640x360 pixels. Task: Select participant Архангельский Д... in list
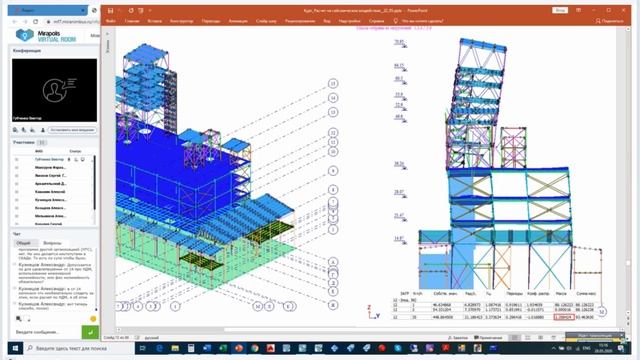[51, 184]
